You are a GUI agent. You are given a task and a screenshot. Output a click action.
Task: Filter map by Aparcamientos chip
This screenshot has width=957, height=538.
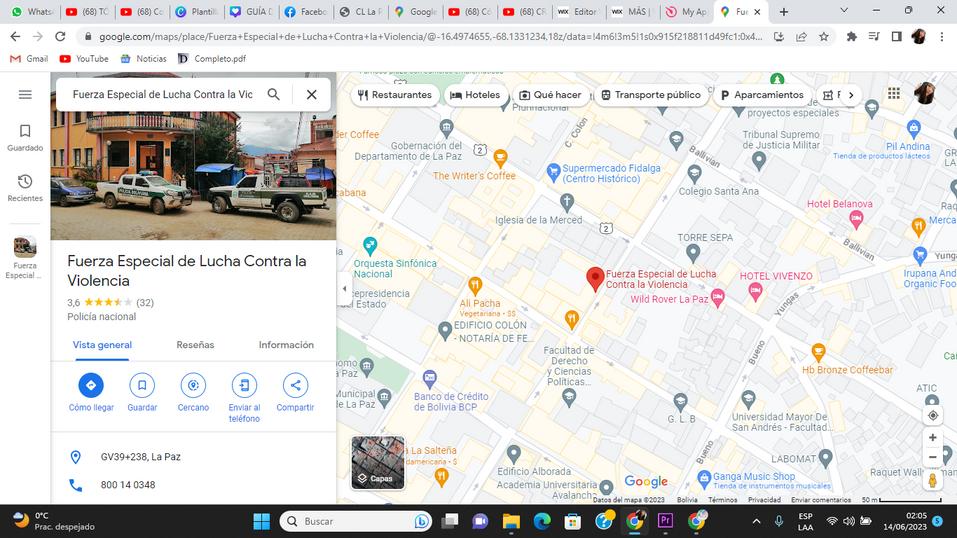[x=762, y=95]
